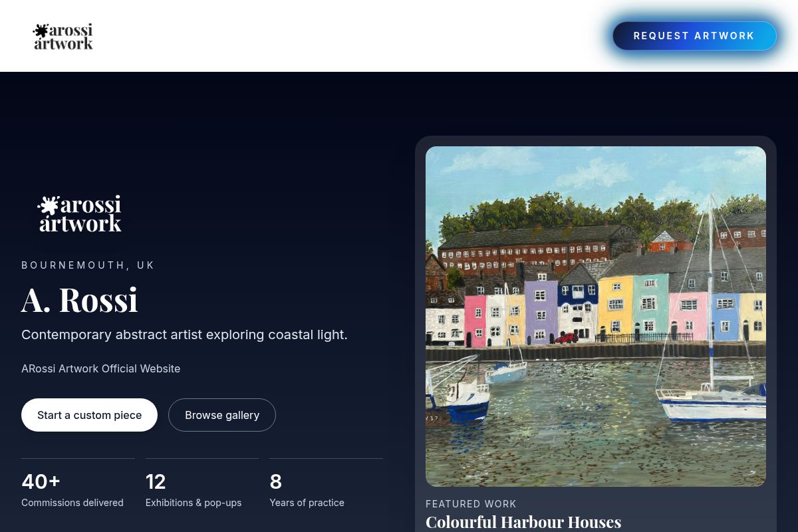
Task: Click the Bournemouth, UK location text
Action: (x=88, y=265)
